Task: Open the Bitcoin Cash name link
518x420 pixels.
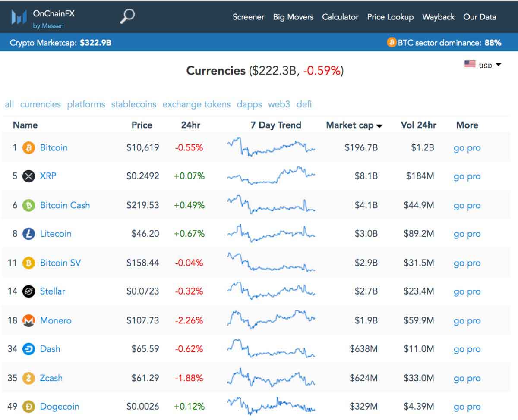Action: coord(65,205)
